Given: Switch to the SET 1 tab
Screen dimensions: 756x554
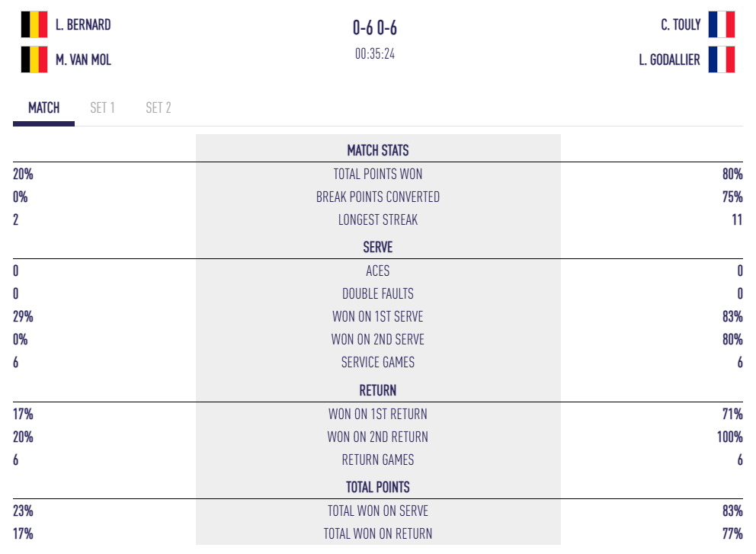Looking at the screenshot, I should coord(102,107).
